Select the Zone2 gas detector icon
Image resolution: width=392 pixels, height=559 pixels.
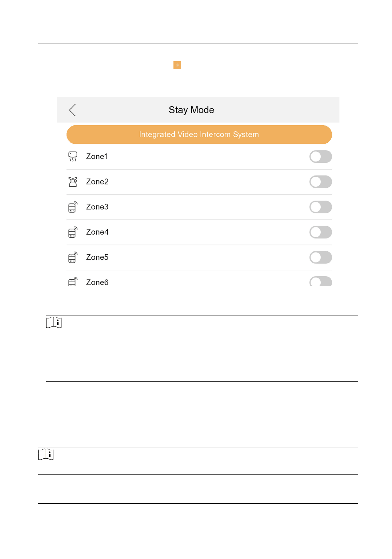pos(73,182)
